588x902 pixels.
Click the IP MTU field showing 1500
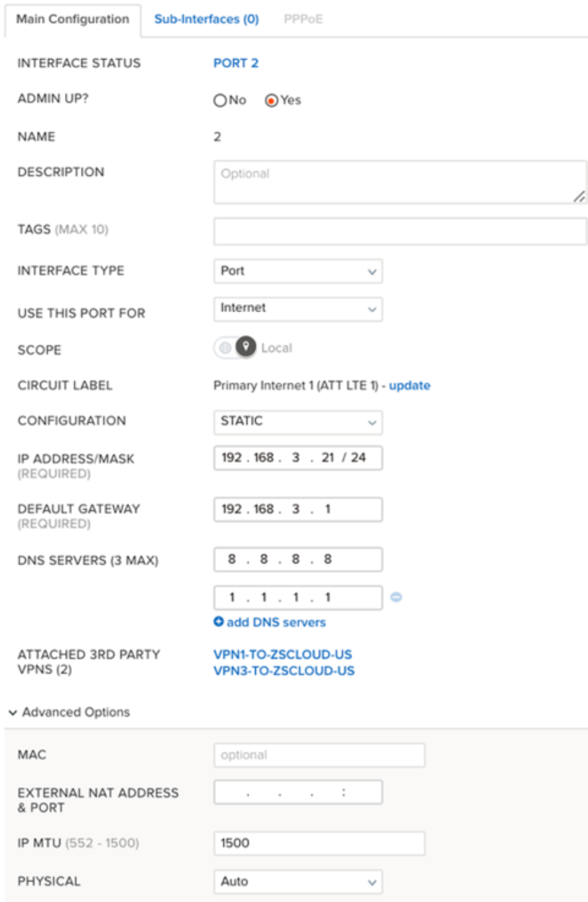319,844
